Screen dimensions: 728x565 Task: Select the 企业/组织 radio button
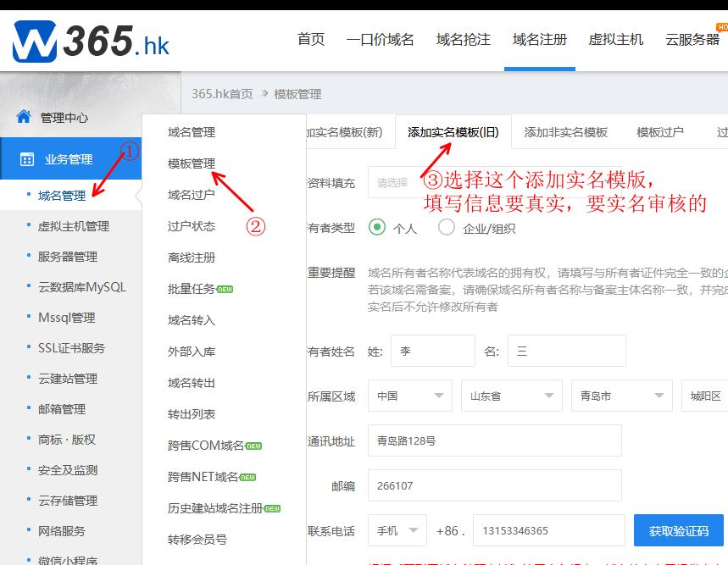click(447, 229)
